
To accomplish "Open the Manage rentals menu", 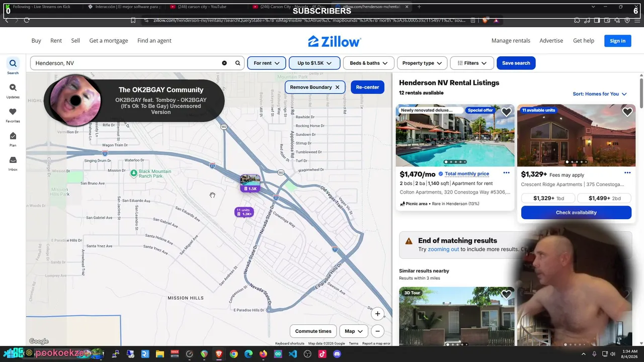I will click(511, 41).
